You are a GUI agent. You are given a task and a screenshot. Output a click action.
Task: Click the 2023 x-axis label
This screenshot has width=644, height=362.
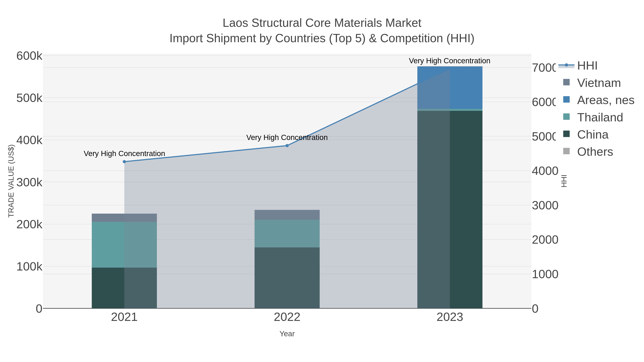coord(450,317)
